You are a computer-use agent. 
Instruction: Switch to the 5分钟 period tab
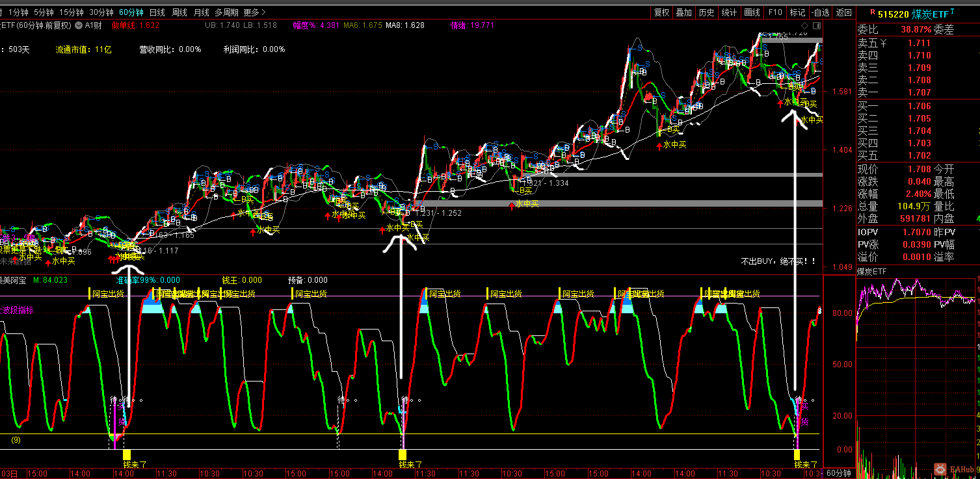tap(44, 12)
